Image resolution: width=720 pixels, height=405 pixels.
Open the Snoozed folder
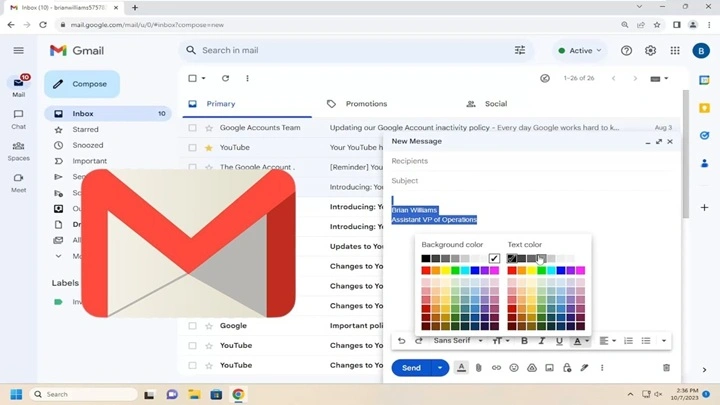point(87,145)
